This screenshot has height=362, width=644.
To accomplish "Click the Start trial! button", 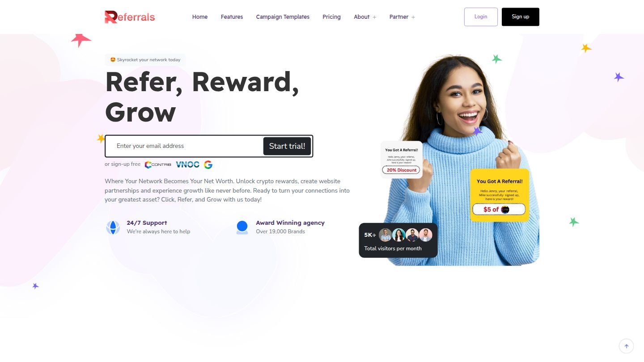I will 287,146.
